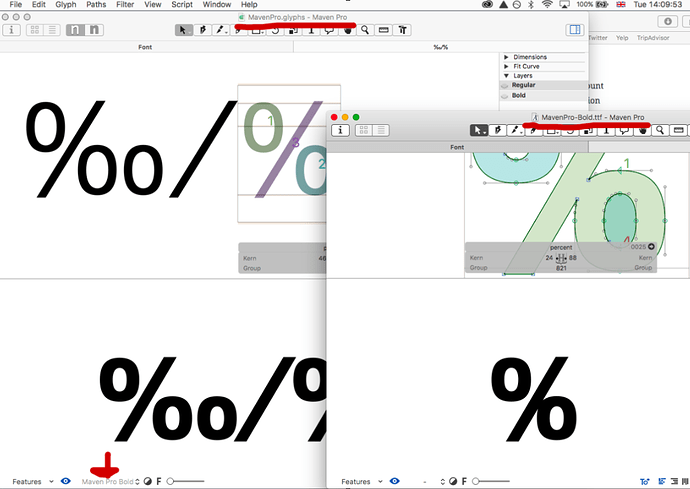Toggle preview eye in MavenPro-Bold.ttf window
The image size is (690, 489).
pyautogui.click(x=394, y=481)
